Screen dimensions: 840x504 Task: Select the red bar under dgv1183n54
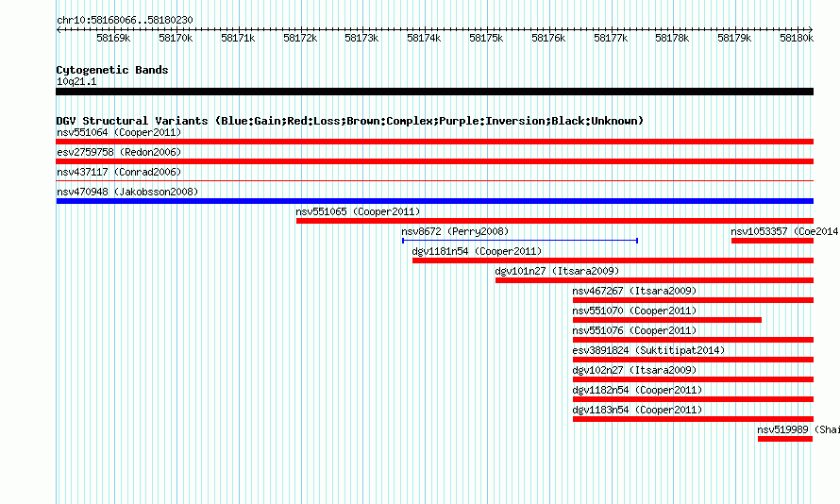[x=693, y=419]
